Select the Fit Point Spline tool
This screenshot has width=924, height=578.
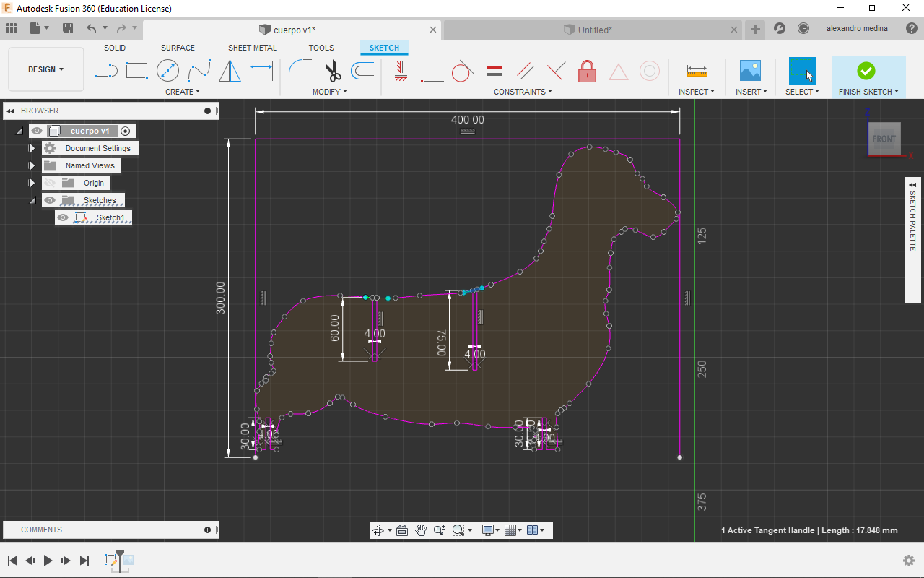(x=199, y=71)
